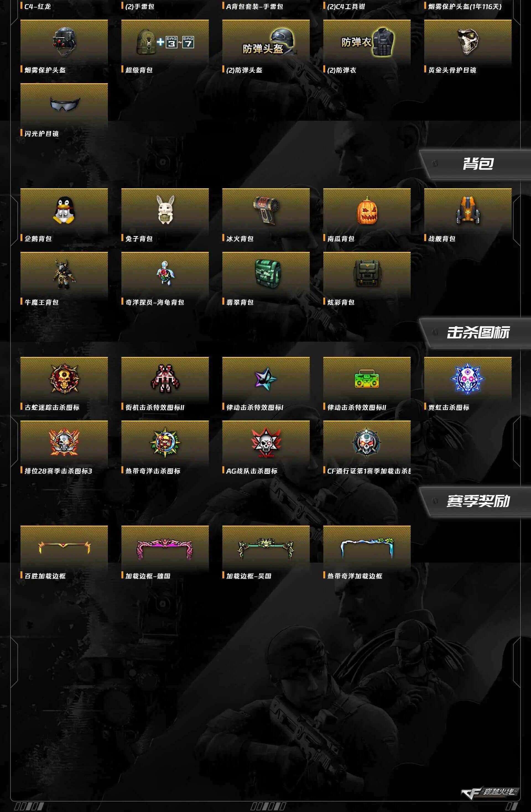Select the penguin backpack icon
Image resolution: width=531 pixels, height=812 pixels.
pos(64,210)
